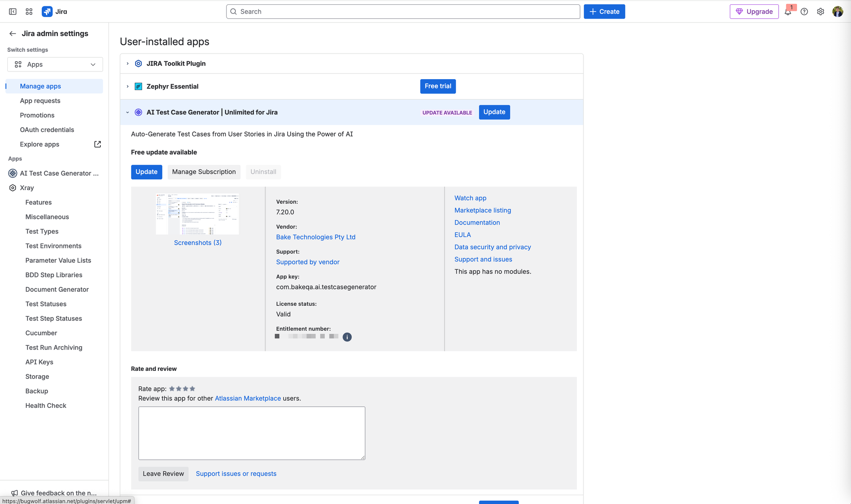
Task: Collapse the AI Test Case Generator row
Action: pos(128,112)
